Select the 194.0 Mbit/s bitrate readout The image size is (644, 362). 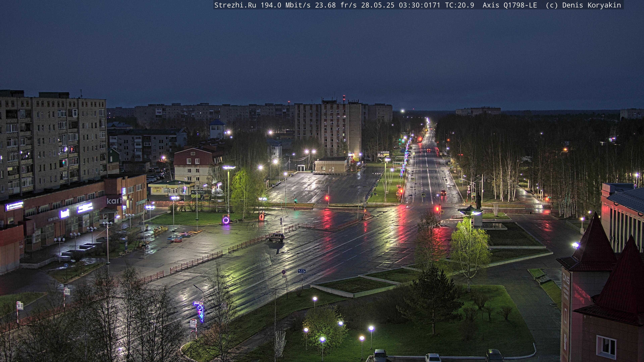(285, 5)
